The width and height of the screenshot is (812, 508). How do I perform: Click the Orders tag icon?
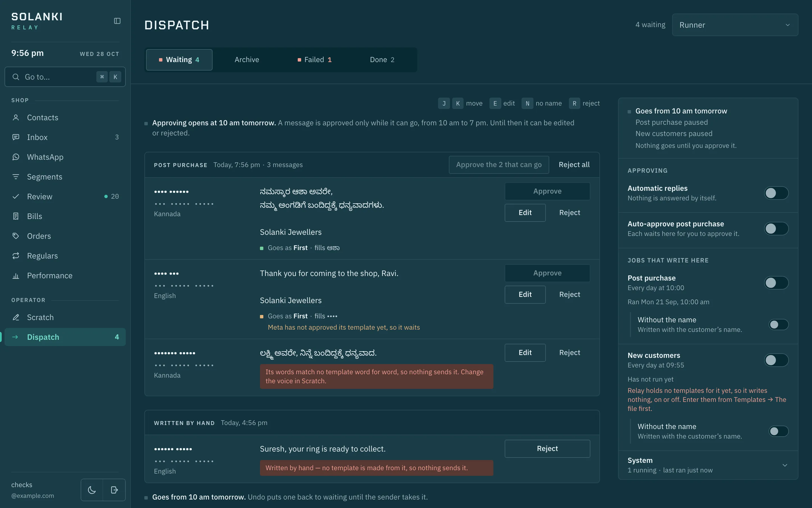pyautogui.click(x=16, y=236)
